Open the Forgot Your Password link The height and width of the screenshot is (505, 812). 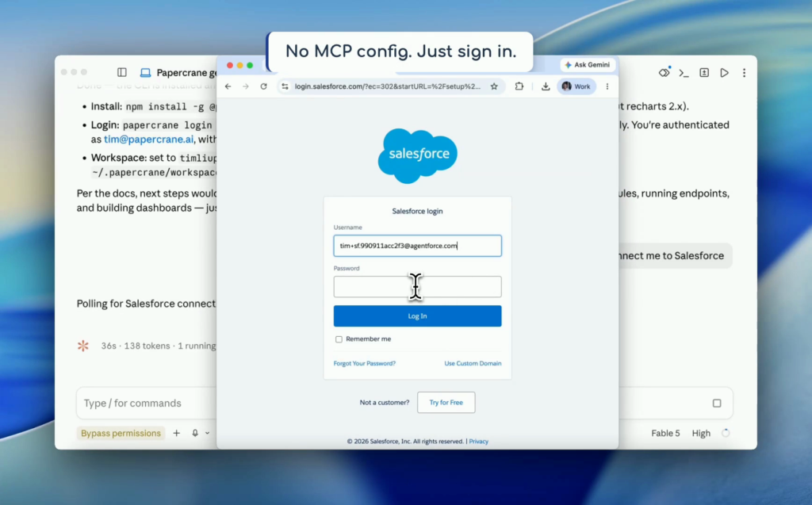(365, 364)
